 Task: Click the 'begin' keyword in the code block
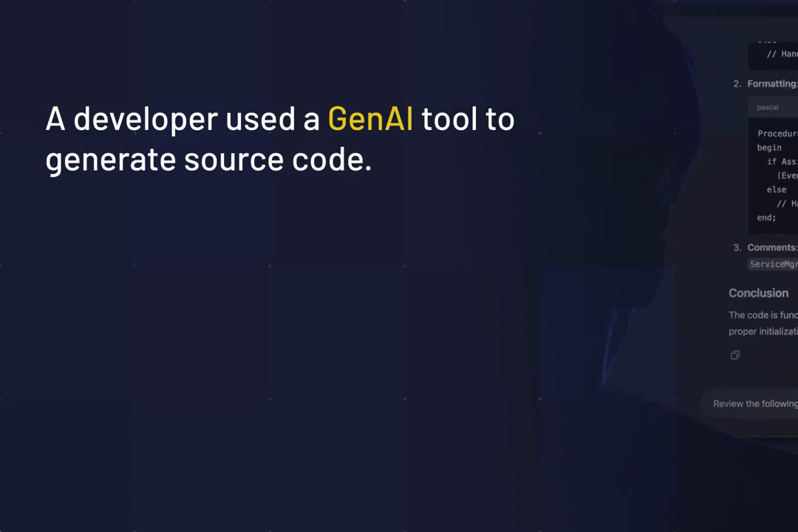pyautogui.click(x=769, y=148)
